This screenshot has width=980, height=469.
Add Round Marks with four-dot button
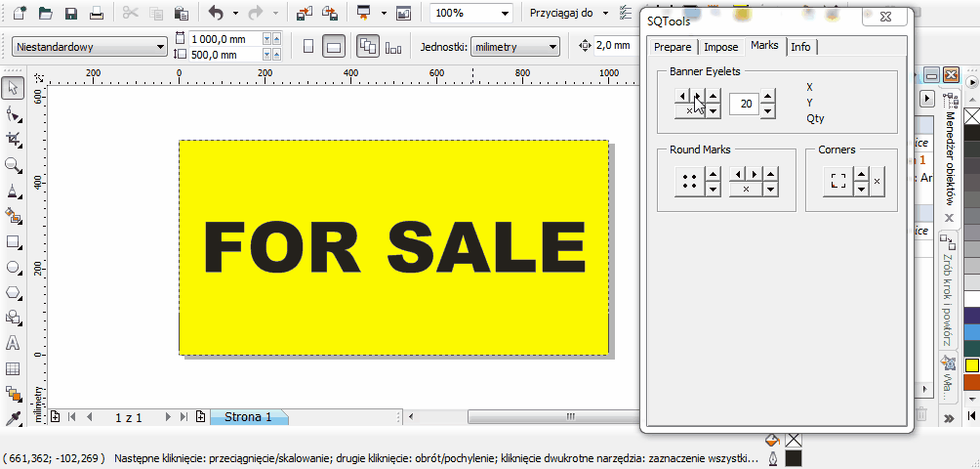689,182
